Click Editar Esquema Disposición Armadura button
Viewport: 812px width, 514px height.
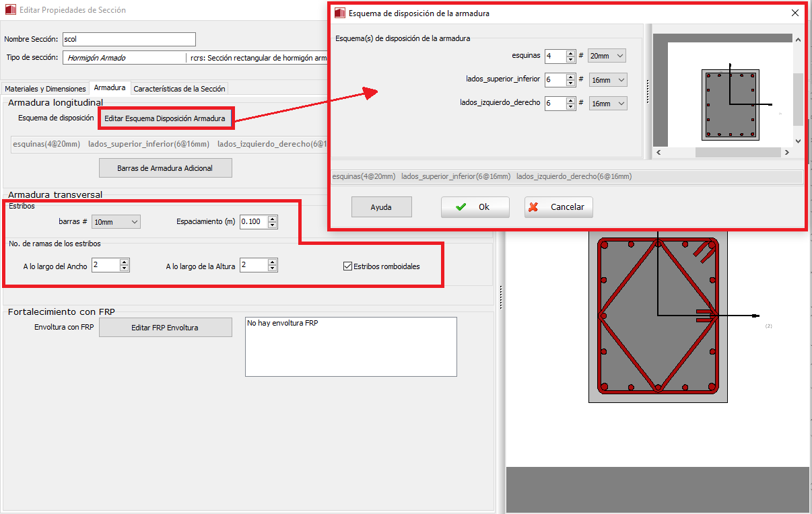[x=165, y=118]
